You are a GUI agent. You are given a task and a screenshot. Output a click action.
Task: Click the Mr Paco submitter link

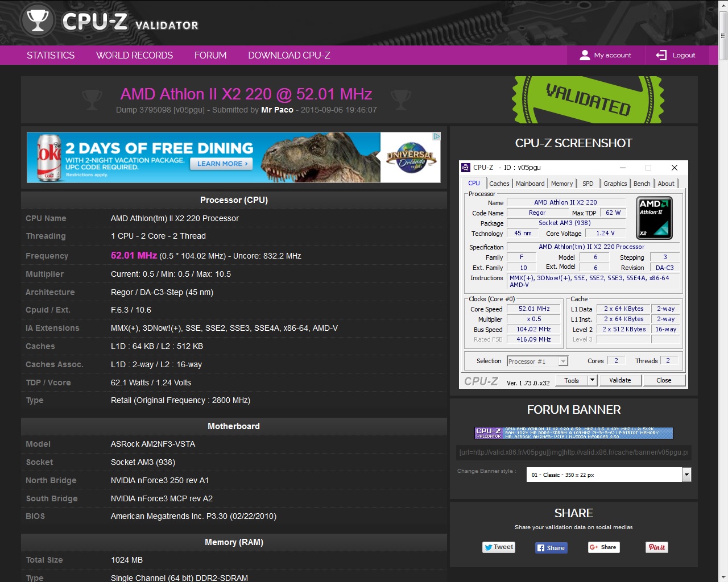click(x=277, y=110)
